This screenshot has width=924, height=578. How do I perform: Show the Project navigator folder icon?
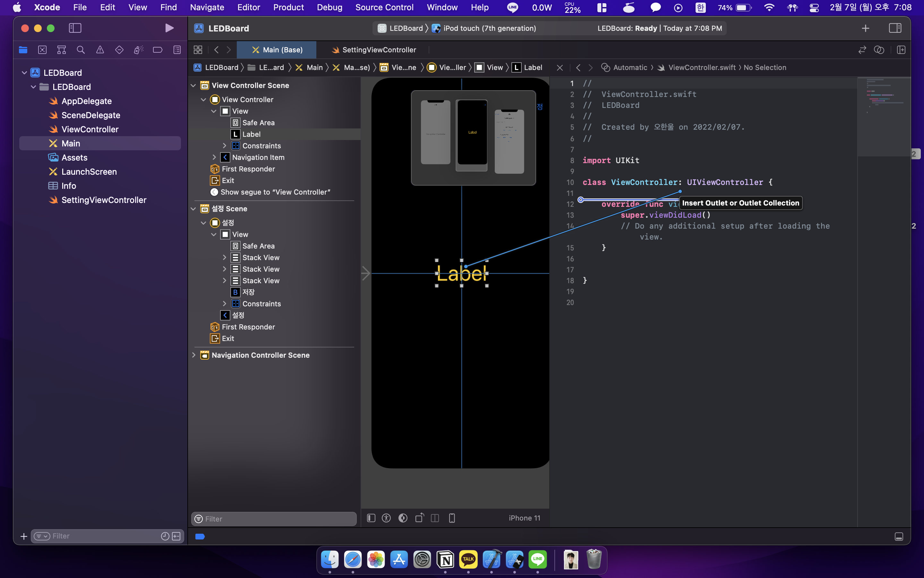pyautogui.click(x=23, y=50)
